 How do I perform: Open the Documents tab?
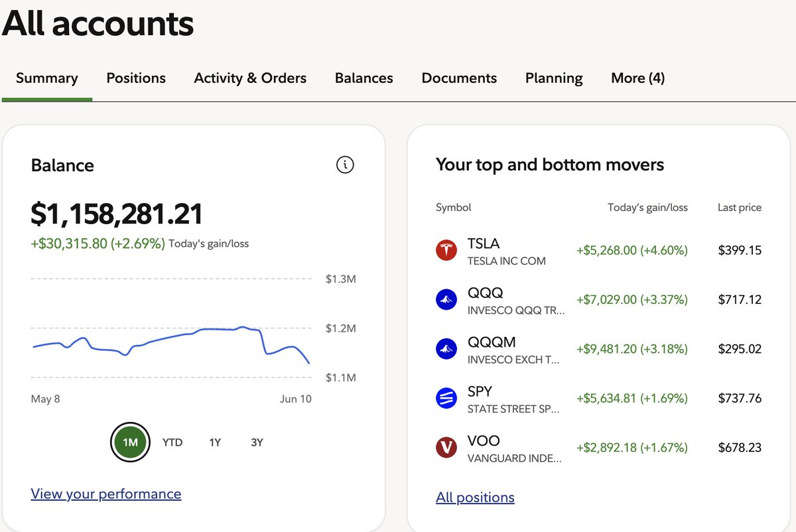coord(459,78)
